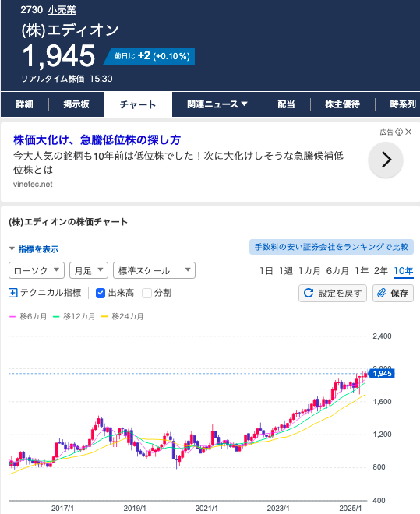The height and width of the screenshot is (514, 420).
Task: Click the 移24カ月 legend item
Action: 122,317
